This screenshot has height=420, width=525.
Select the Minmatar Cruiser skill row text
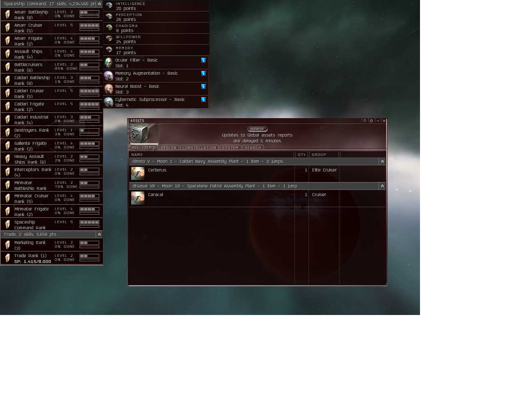(x=32, y=199)
